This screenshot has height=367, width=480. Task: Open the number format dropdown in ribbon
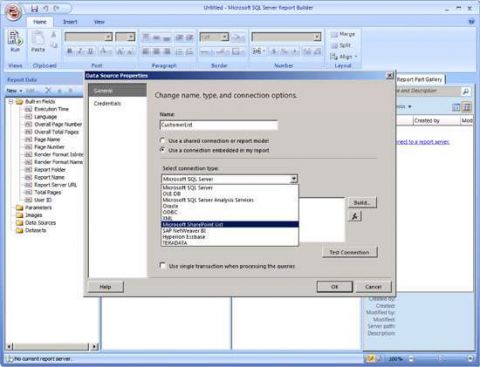pyautogui.click(x=317, y=37)
